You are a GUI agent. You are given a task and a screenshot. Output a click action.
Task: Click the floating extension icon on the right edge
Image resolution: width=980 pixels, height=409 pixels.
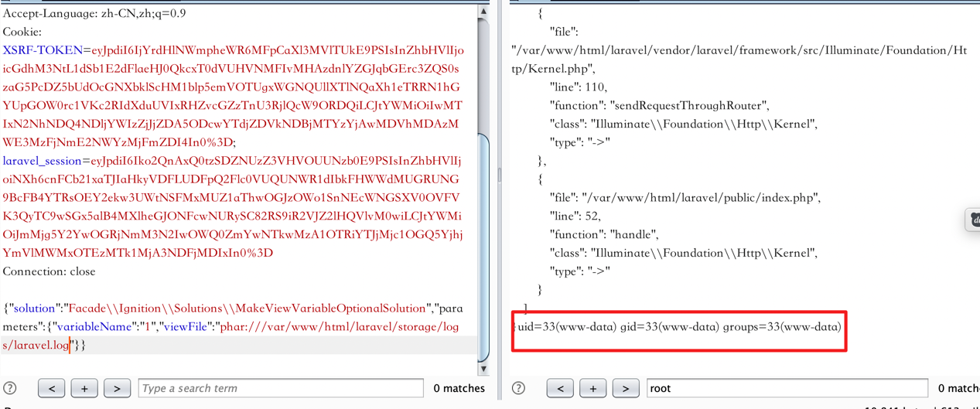[973, 220]
